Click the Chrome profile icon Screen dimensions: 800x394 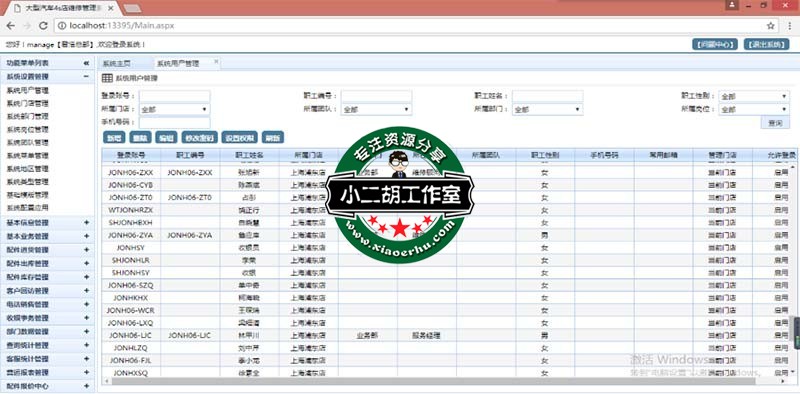(x=732, y=5)
